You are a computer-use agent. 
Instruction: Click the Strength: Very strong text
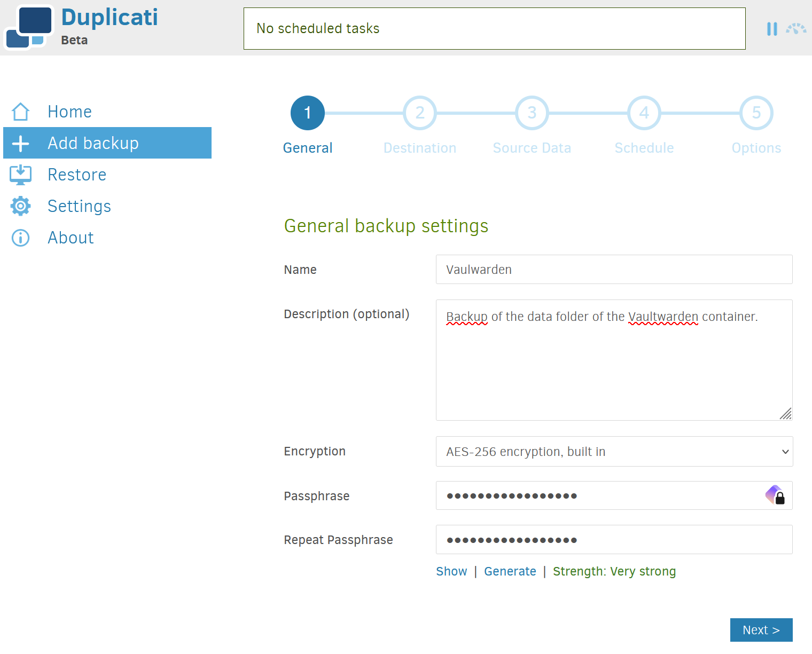[614, 571]
